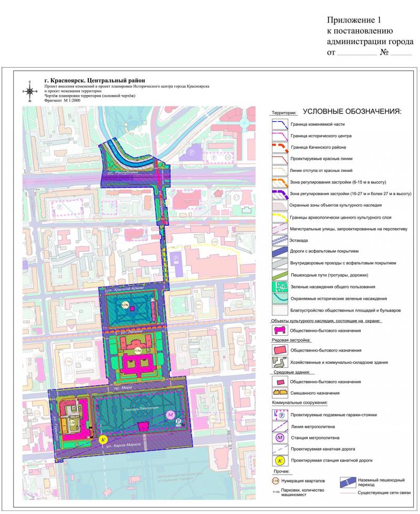Click the legend symbol for Нумерация кварталов
Viewport: 420px width, 514px height.
coord(276,481)
